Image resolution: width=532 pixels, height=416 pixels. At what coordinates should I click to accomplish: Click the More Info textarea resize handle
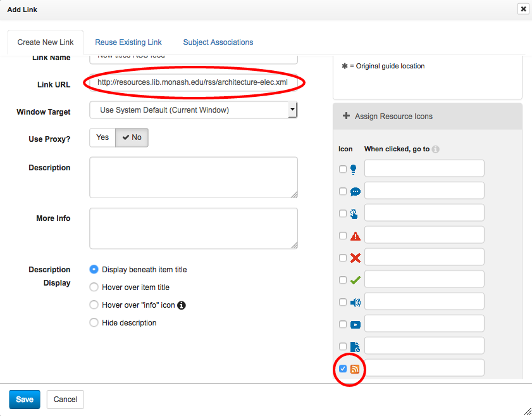[x=294, y=245]
